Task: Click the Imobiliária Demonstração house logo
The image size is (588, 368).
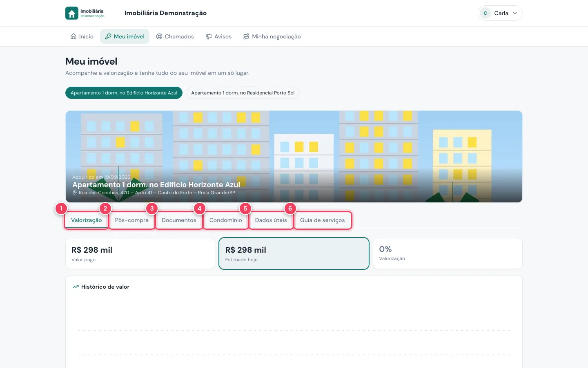Action: 85,13
